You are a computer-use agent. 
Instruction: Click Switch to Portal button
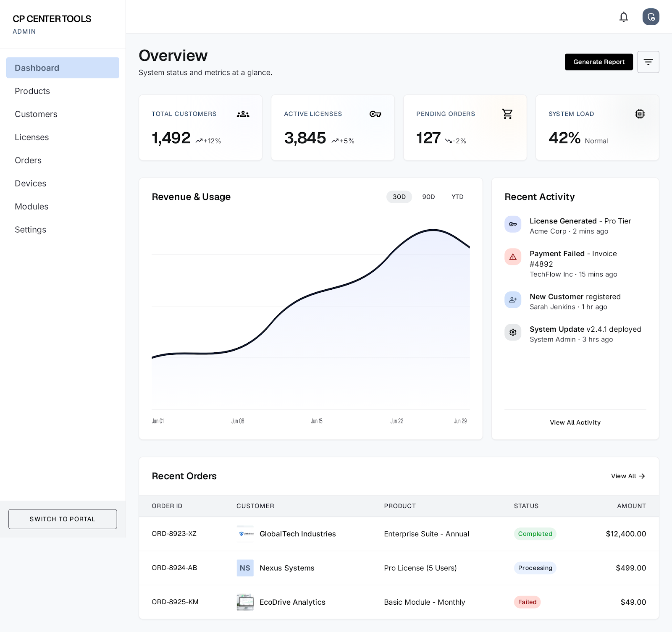pyautogui.click(x=63, y=519)
